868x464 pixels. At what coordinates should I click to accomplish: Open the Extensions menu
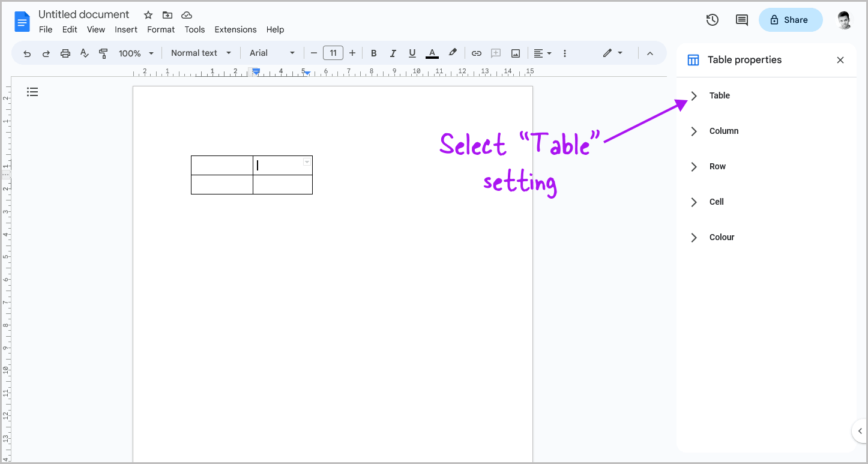pyautogui.click(x=235, y=29)
